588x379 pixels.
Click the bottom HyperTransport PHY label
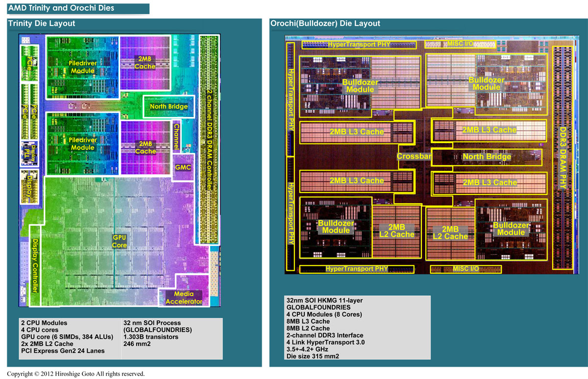point(356,269)
